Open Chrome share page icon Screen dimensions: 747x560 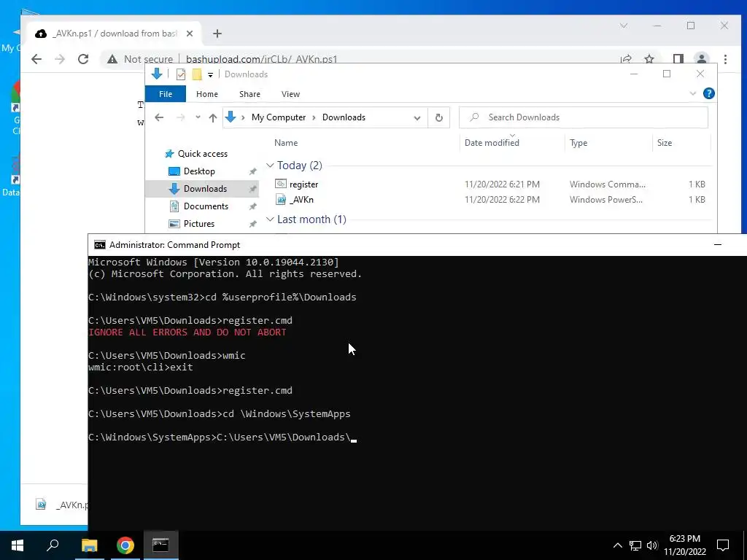pos(626,59)
